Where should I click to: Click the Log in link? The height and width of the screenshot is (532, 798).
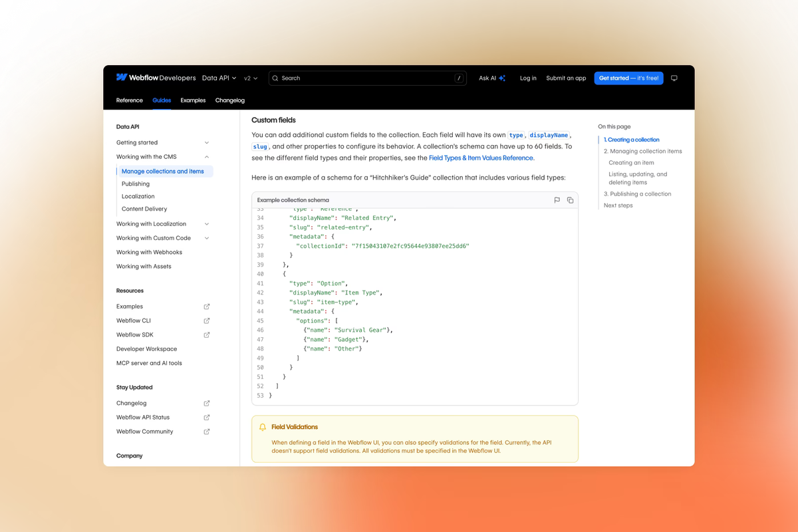[528, 78]
